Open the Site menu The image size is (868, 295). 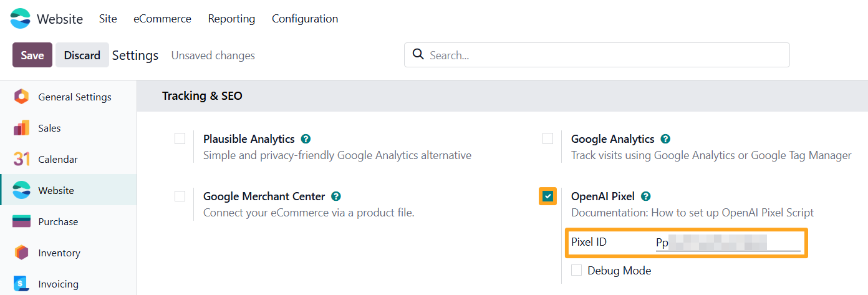(x=108, y=19)
